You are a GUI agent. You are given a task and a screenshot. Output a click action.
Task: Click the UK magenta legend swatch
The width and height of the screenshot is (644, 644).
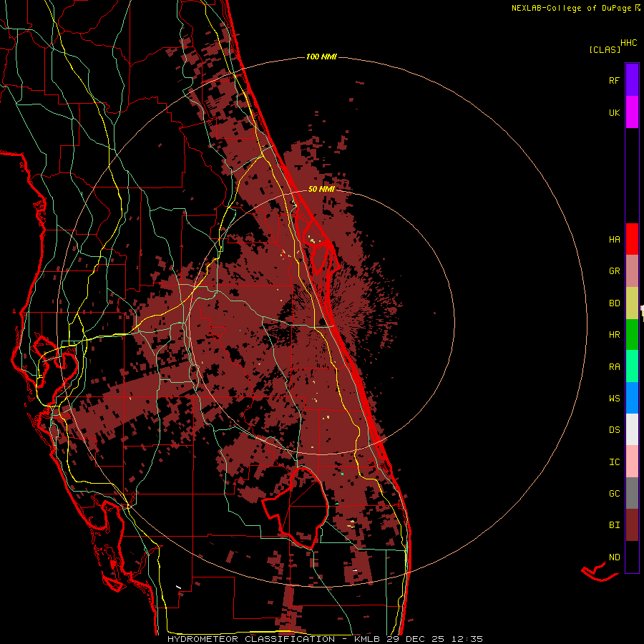632,112
